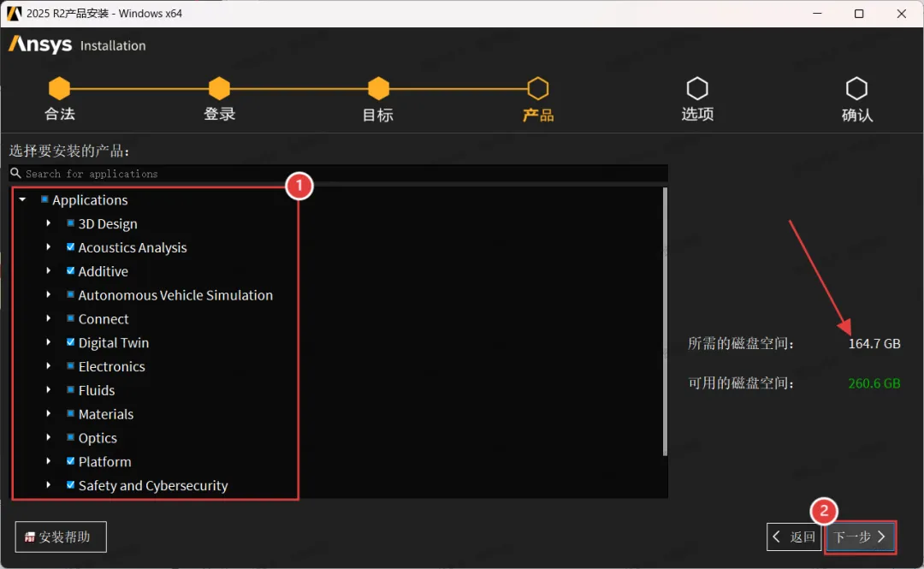The image size is (924, 569).
Task: Toggle Autonomous Vehicle Simulation checkbox
Action: point(70,294)
